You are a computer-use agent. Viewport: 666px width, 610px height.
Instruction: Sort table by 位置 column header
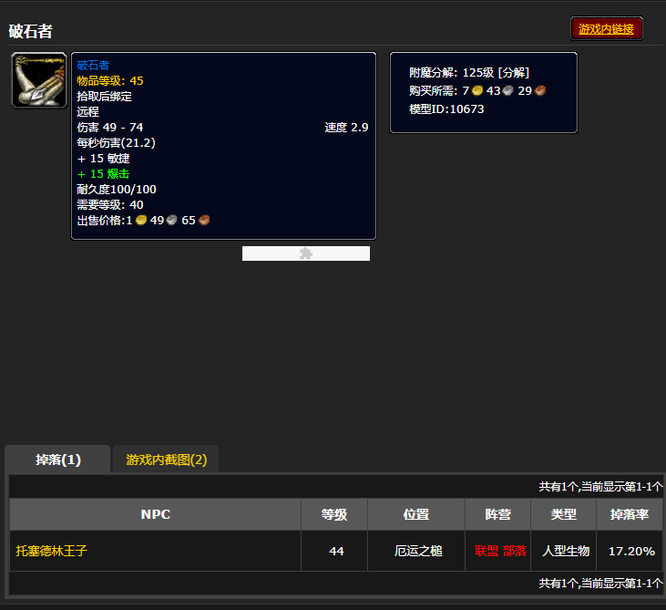click(416, 514)
